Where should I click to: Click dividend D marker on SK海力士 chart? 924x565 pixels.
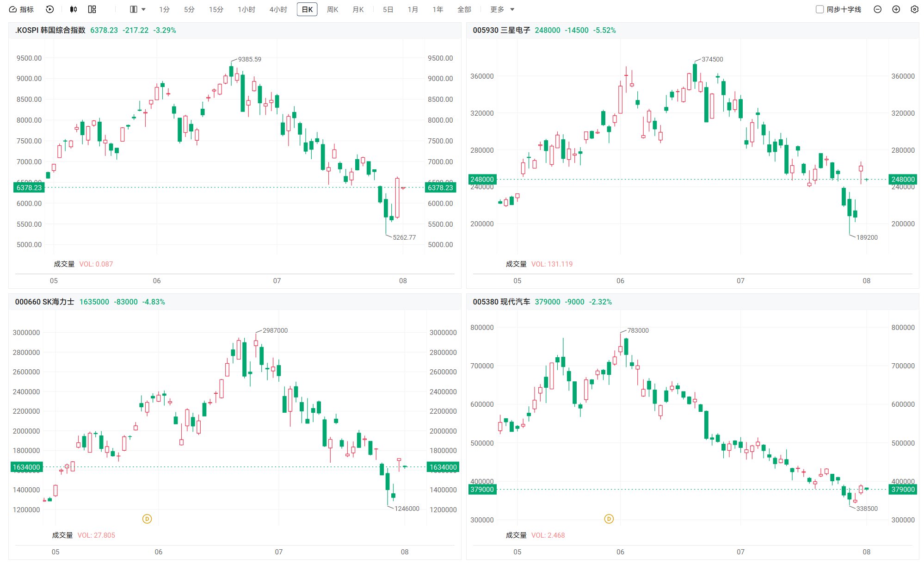(147, 519)
